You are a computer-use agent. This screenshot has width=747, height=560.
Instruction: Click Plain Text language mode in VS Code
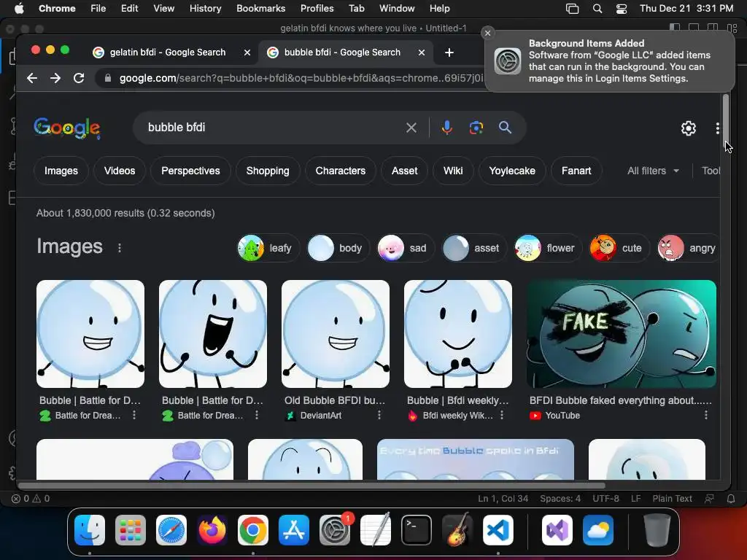click(672, 499)
